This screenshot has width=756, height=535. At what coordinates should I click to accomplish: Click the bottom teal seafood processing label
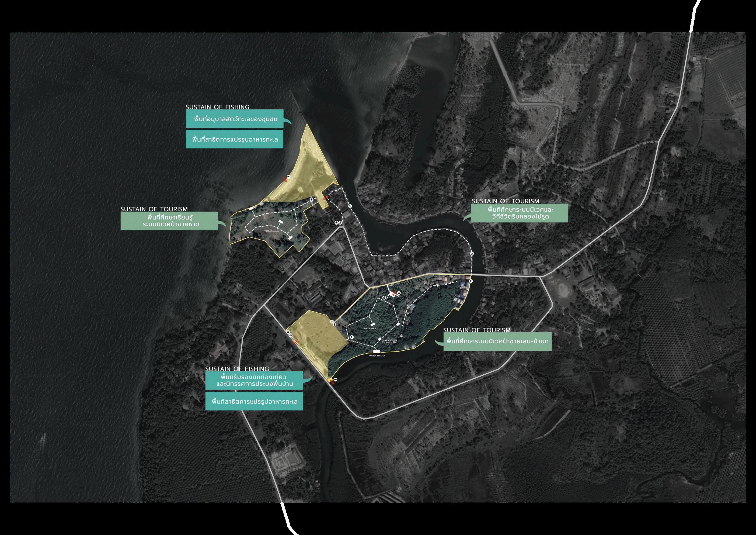[x=254, y=402]
